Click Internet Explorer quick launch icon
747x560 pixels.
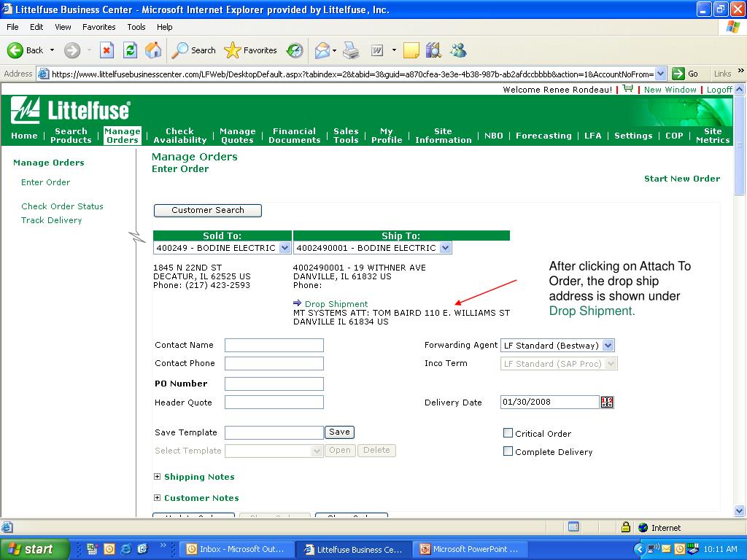coord(125,549)
